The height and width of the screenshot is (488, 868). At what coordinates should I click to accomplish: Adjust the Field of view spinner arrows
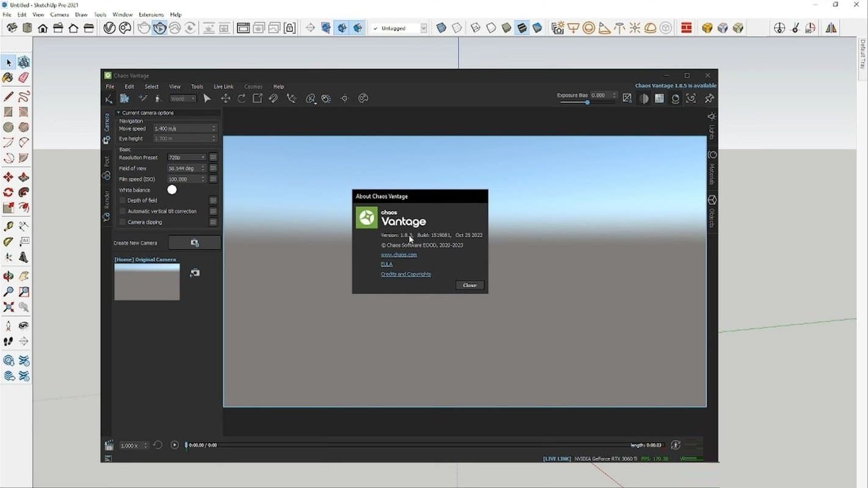click(x=203, y=168)
